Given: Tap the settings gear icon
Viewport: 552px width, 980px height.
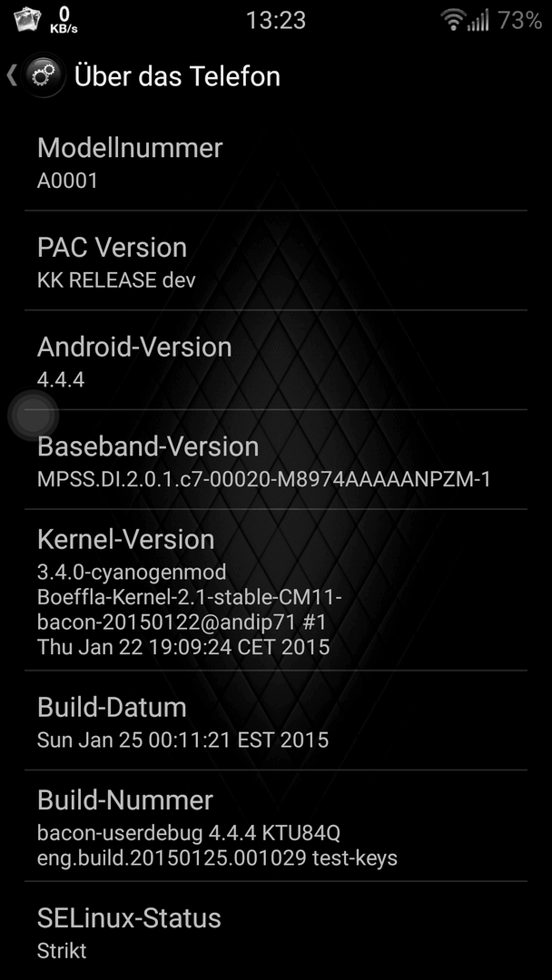Looking at the screenshot, I should pos(44,75).
